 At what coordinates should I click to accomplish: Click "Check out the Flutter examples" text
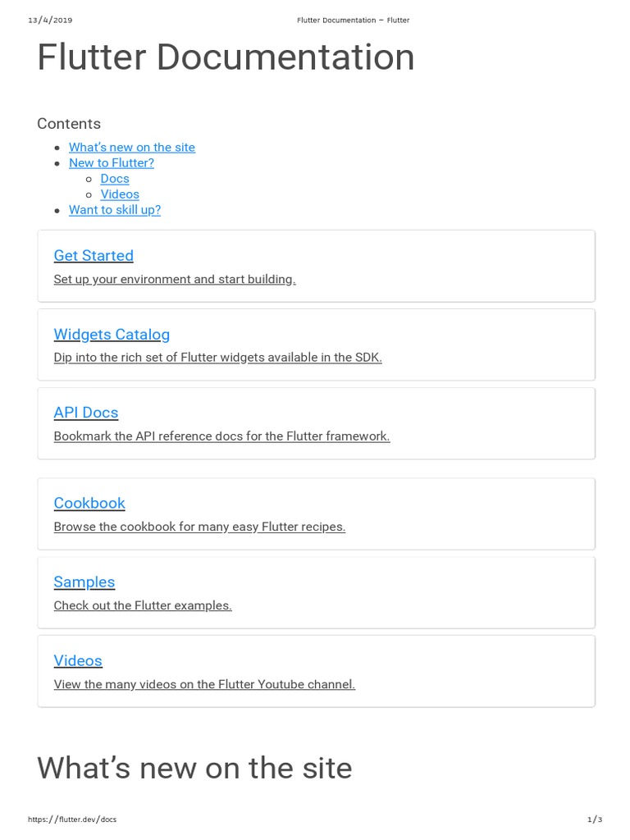[143, 606]
